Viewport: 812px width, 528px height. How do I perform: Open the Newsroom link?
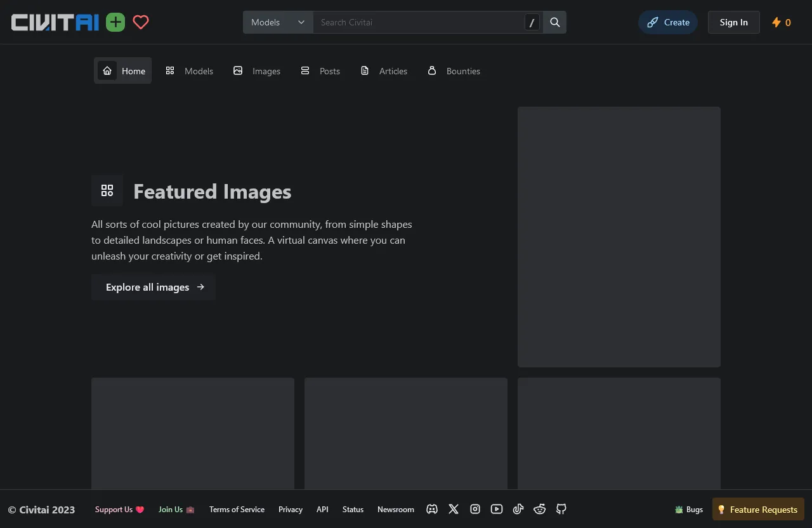[x=396, y=509]
